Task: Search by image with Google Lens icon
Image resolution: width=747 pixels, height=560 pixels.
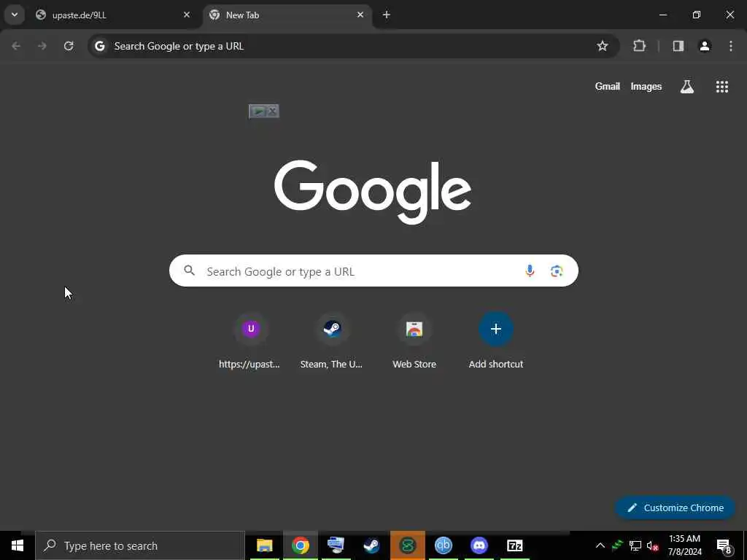Action: pos(557,271)
